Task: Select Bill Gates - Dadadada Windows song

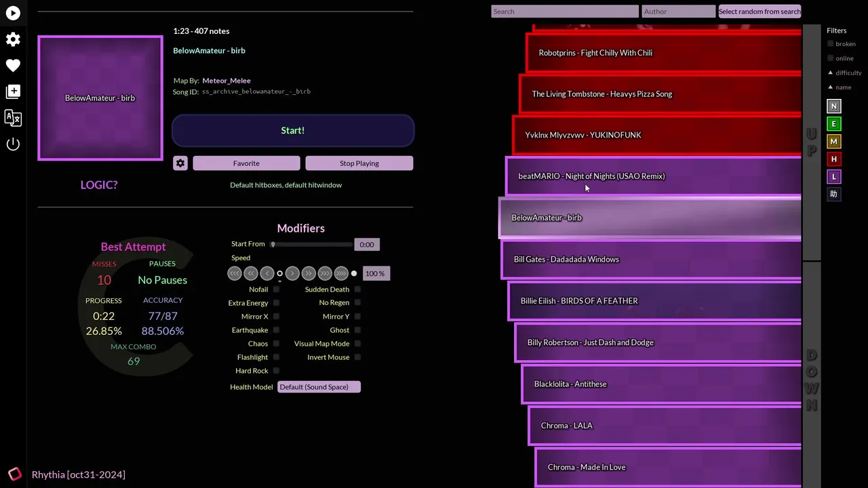Action: pos(652,260)
